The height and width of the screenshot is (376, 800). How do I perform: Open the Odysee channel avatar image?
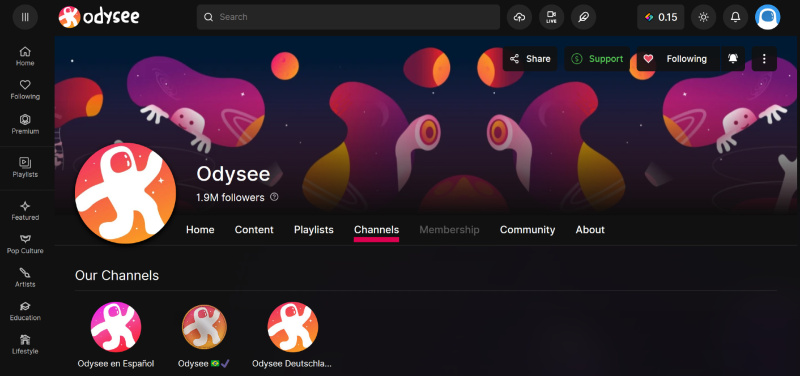point(126,193)
